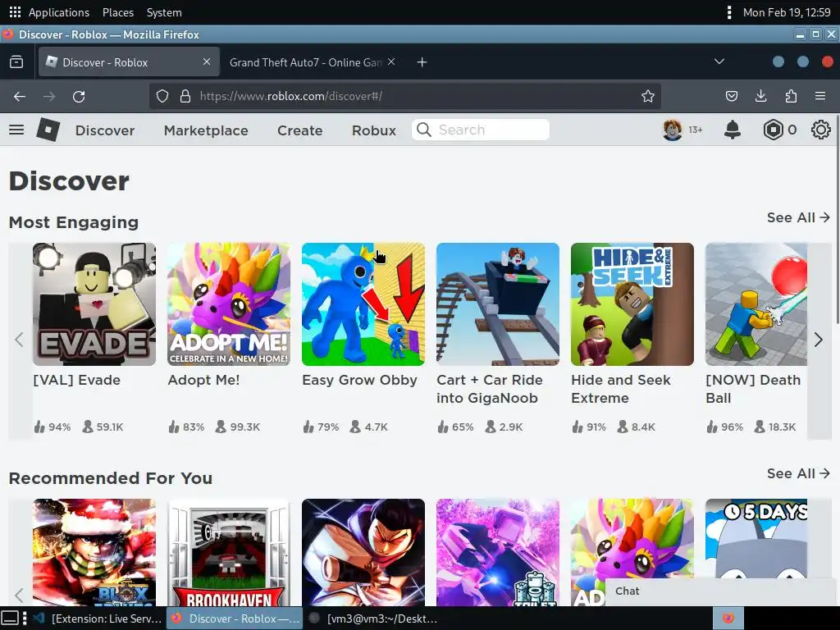Expand the list all tabs dropdown
This screenshot has height=630, width=840.
pos(719,62)
